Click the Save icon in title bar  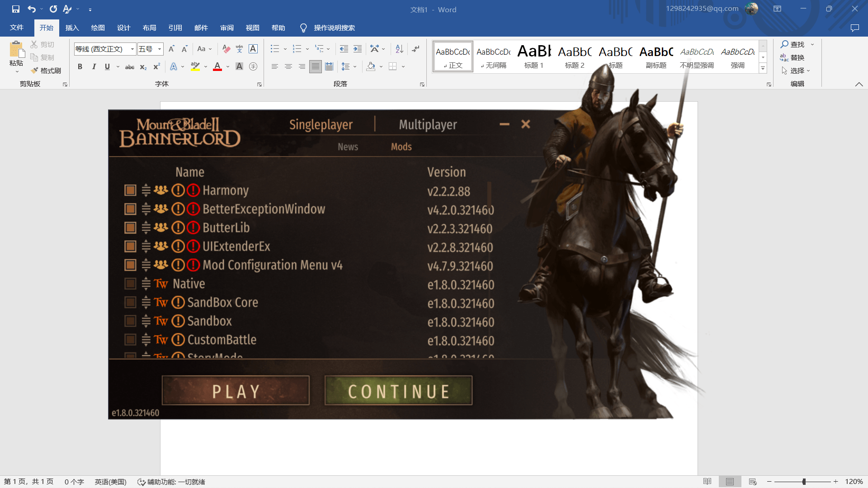point(16,9)
